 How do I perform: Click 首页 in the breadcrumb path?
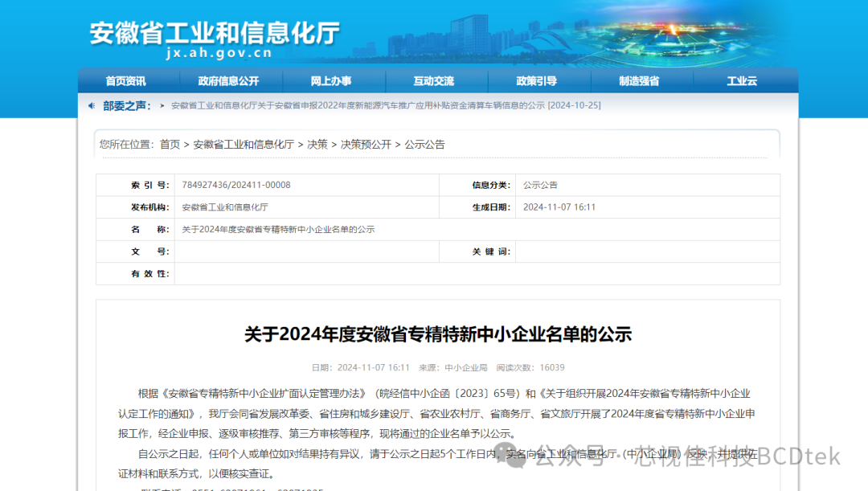[170, 145]
